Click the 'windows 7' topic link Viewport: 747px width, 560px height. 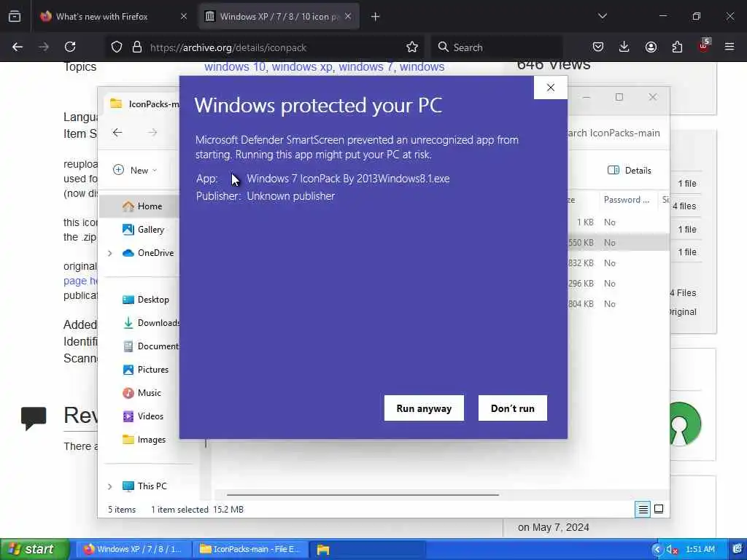[366, 66]
